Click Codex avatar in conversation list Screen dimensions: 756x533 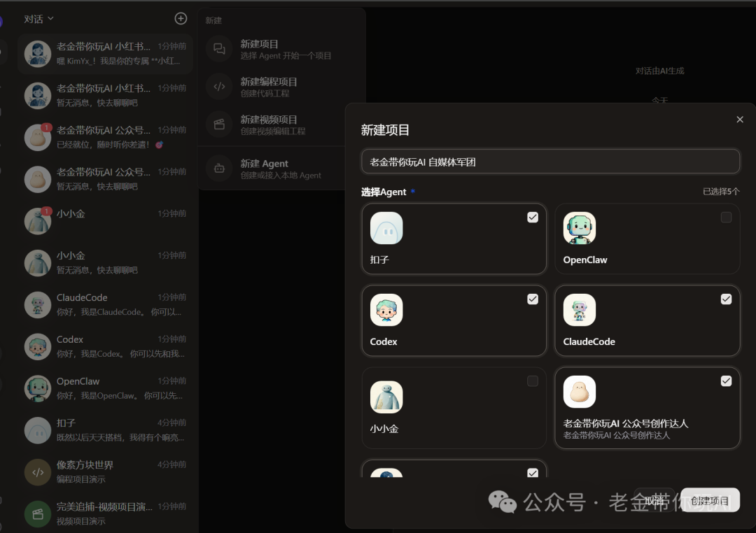pos(38,346)
